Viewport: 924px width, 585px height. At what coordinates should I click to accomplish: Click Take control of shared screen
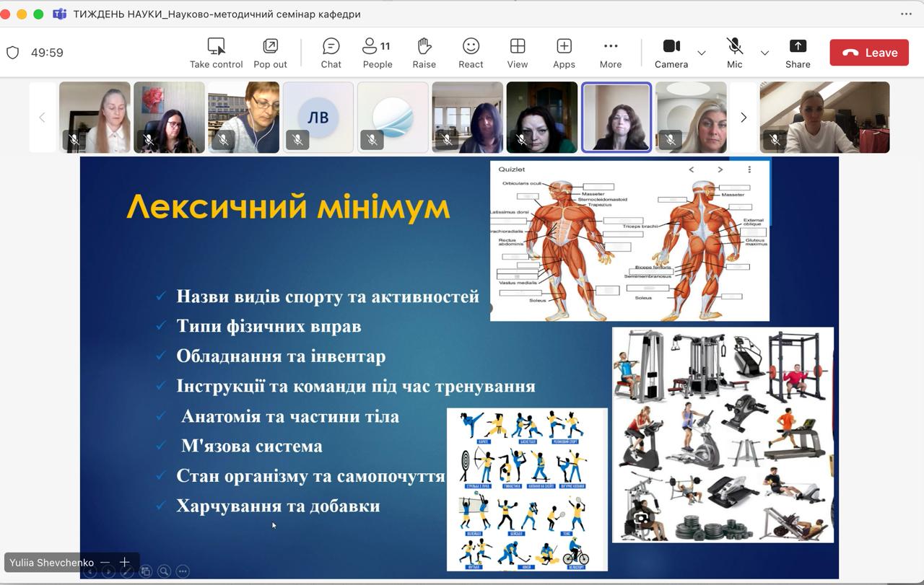pos(216,53)
